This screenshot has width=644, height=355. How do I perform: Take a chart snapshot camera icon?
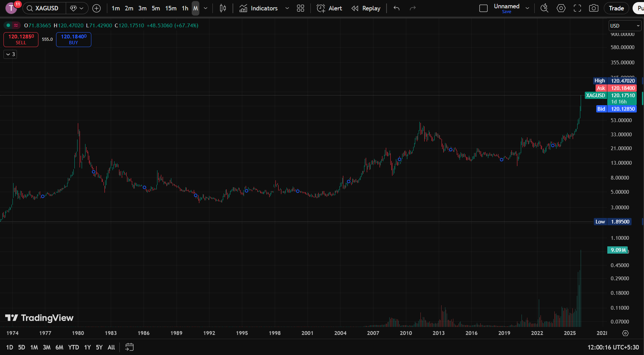coord(593,8)
